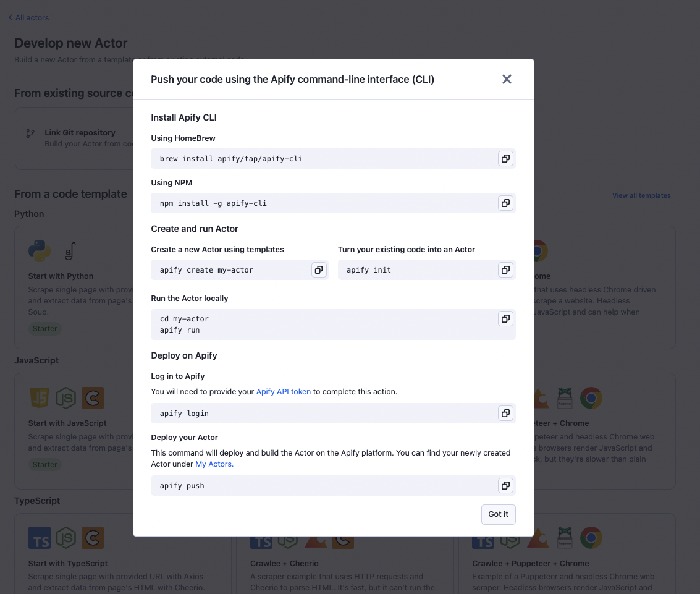700x594 pixels.
Task: Copy the npm install command
Action: coord(505,203)
